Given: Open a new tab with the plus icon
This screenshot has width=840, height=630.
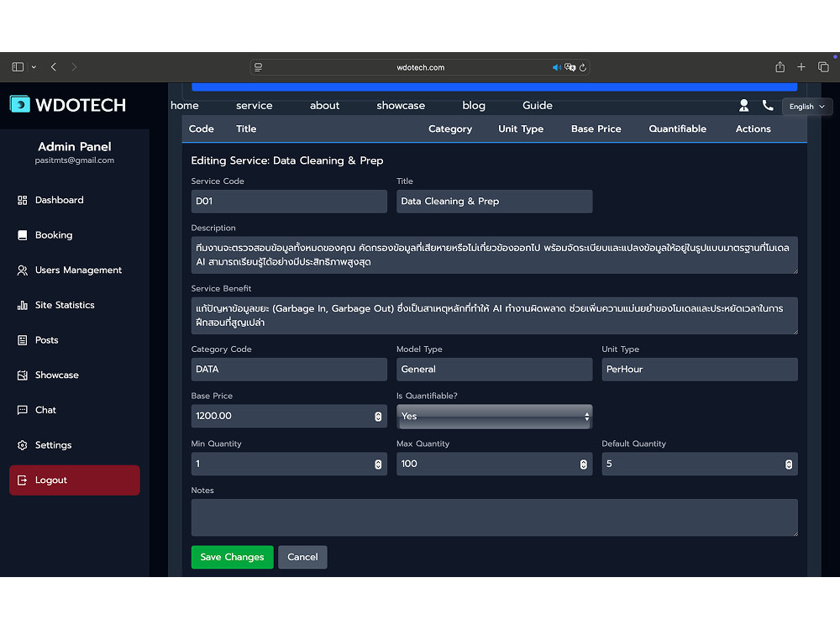Looking at the screenshot, I should (x=801, y=67).
